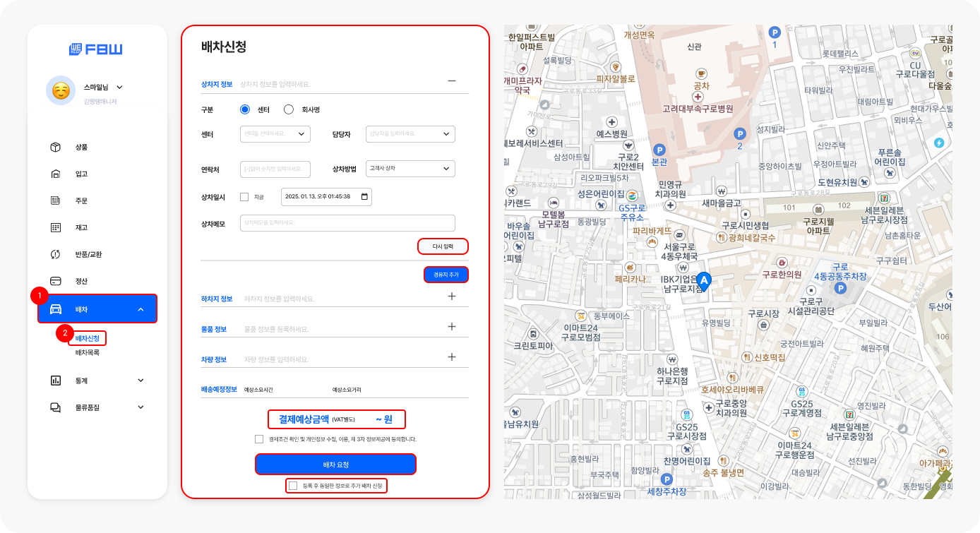The height and width of the screenshot is (533, 980).
Task: Expand 하차지 정보 with plus
Action: tap(452, 297)
